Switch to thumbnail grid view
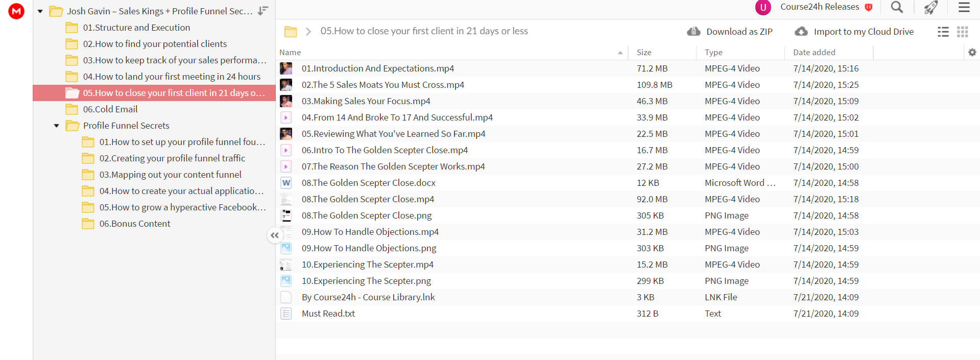The height and width of the screenshot is (360, 980). click(x=963, y=32)
